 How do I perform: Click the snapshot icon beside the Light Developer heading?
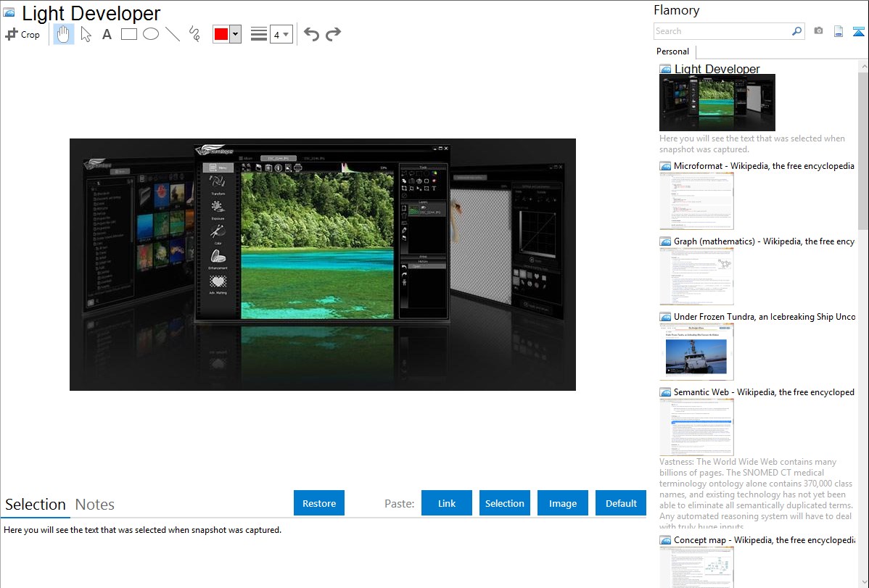pyautogui.click(x=9, y=13)
